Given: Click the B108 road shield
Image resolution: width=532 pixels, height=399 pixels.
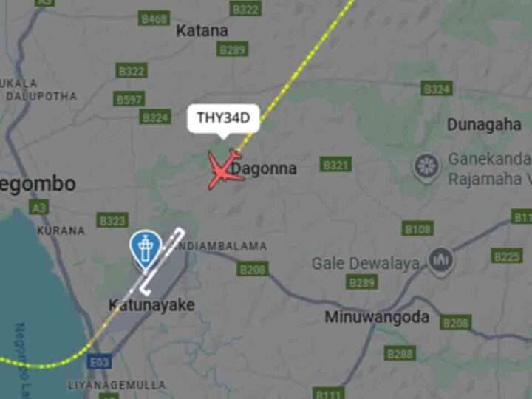Looking at the screenshot, I should point(417,228).
